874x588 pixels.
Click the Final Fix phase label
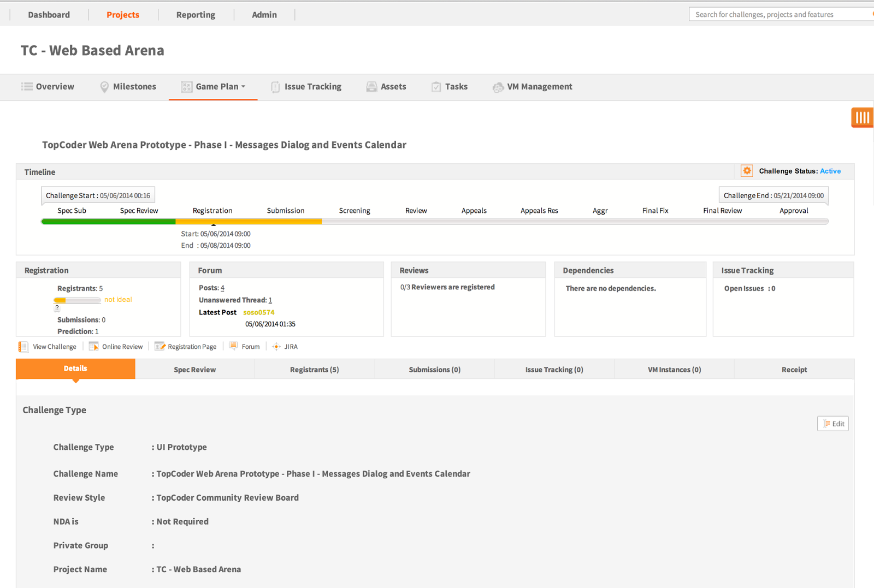(655, 211)
